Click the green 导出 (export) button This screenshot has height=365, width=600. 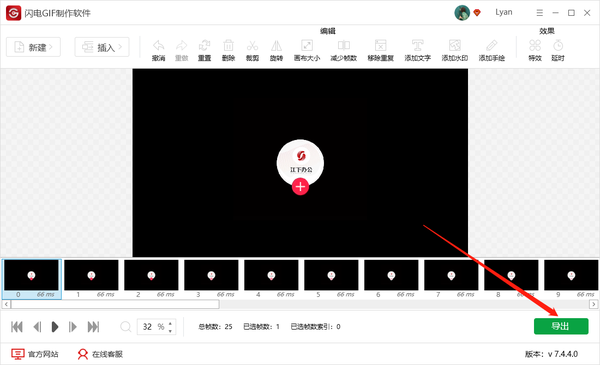(561, 326)
